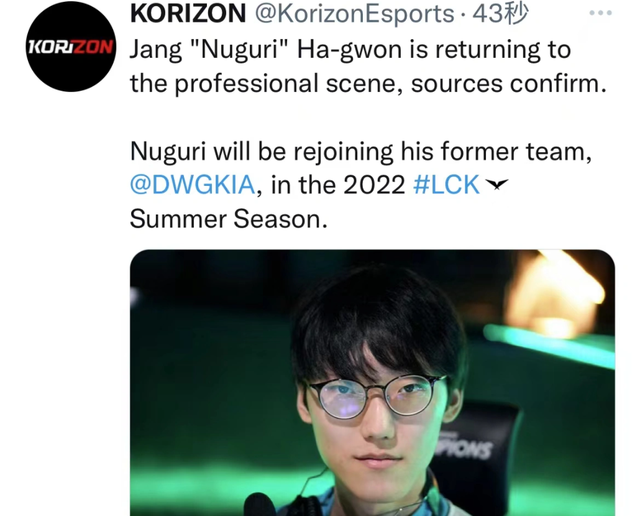Visit the @KorizonEsports handle

pos(354,13)
